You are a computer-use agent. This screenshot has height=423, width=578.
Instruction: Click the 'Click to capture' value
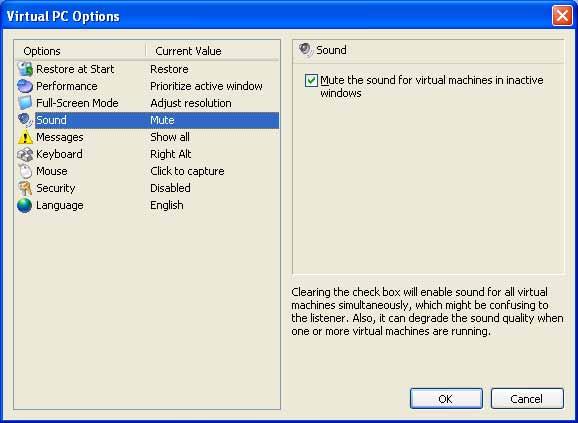pyautogui.click(x=187, y=171)
